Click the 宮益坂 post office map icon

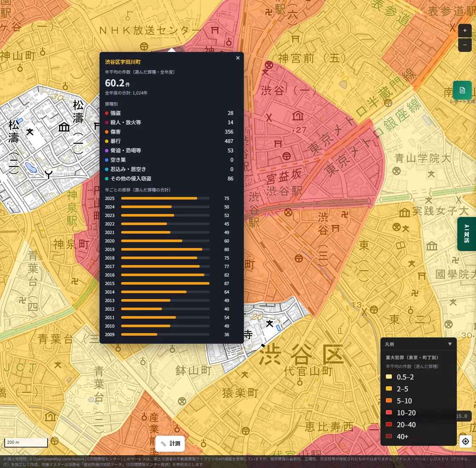[286, 156]
